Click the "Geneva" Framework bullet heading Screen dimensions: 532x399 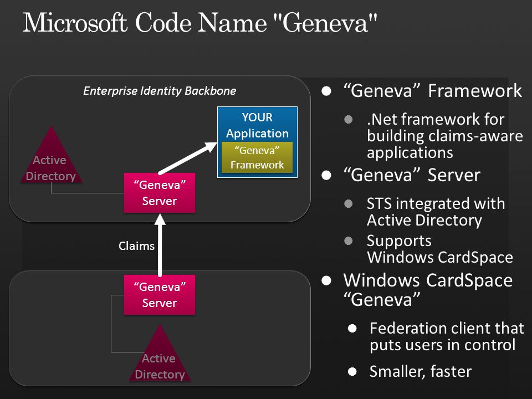433,91
